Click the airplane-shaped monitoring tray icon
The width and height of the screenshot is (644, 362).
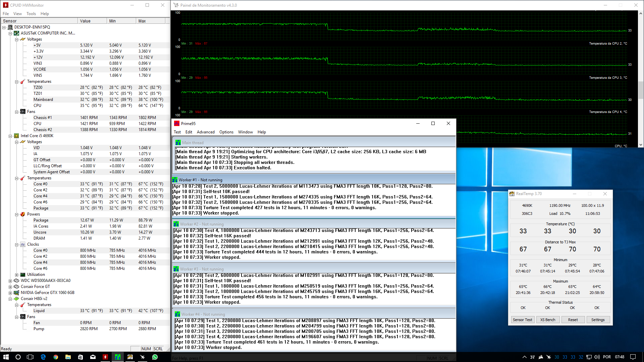point(549,357)
